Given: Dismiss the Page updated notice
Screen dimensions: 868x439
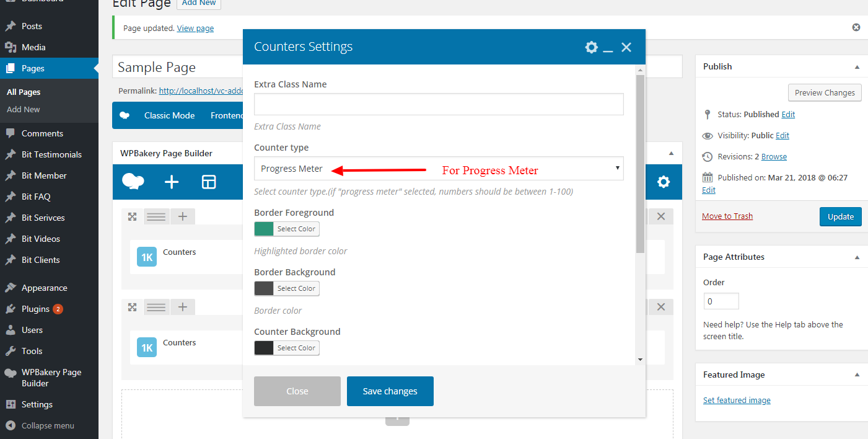Looking at the screenshot, I should coord(856,27).
